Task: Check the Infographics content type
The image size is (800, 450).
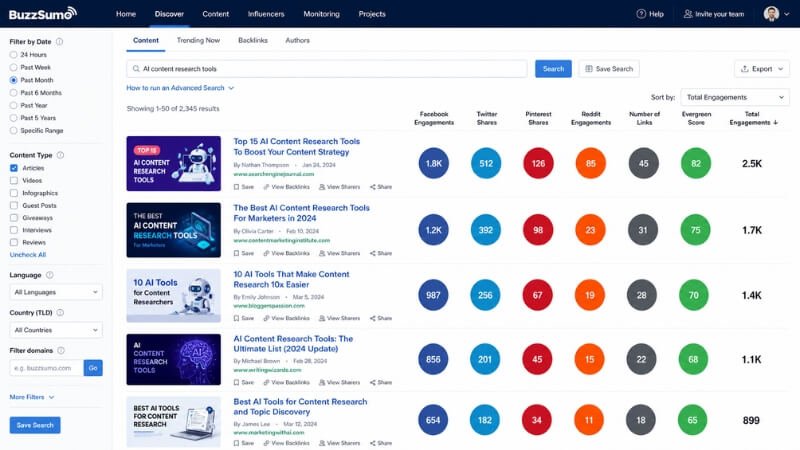Action: pos(14,193)
